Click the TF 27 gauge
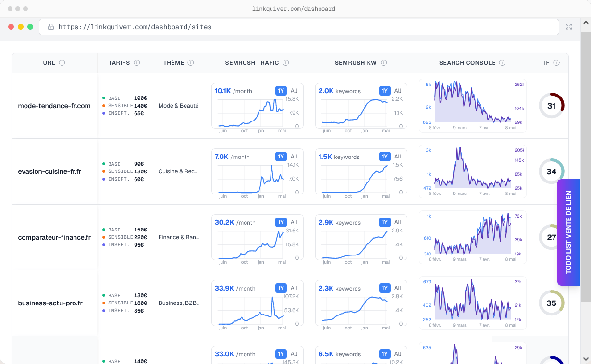This screenshot has height=364, width=591. (x=551, y=237)
